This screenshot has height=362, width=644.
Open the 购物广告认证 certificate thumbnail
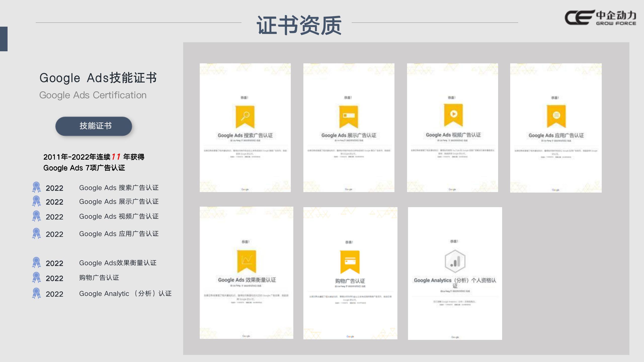(350, 273)
